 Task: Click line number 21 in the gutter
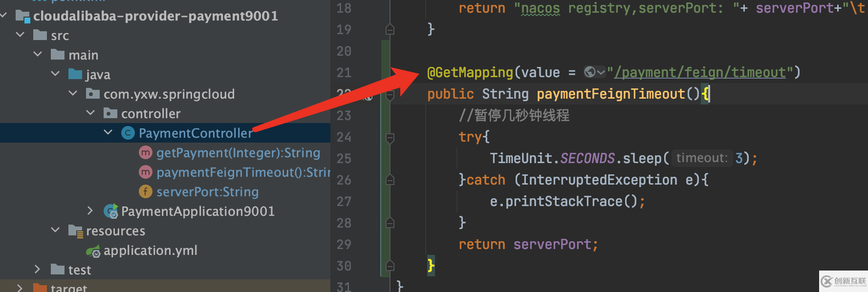tap(344, 73)
